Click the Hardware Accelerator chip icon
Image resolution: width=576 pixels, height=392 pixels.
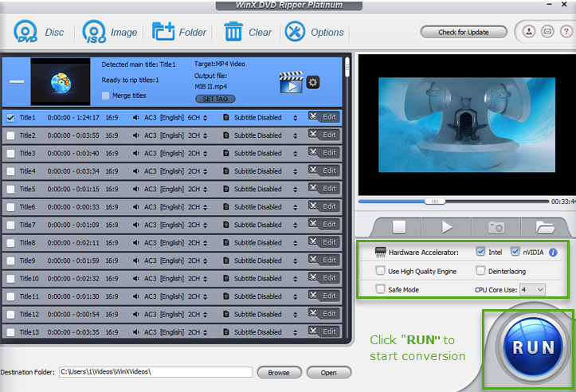pos(380,252)
